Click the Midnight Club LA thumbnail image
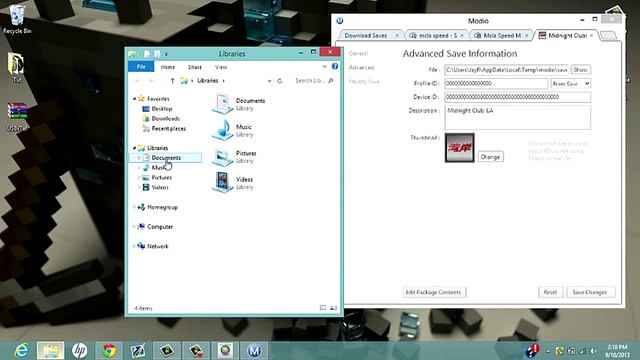Image resolution: width=640 pixels, height=360 pixels. (460, 147)
